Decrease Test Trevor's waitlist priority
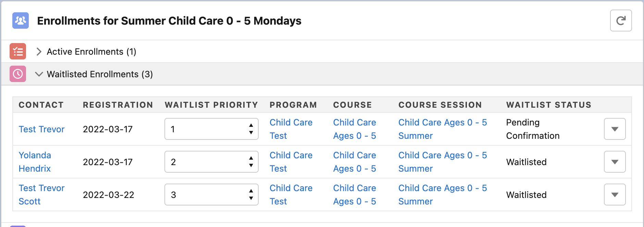Viewport: 644px width, 227px height. (x=251, y=132)
